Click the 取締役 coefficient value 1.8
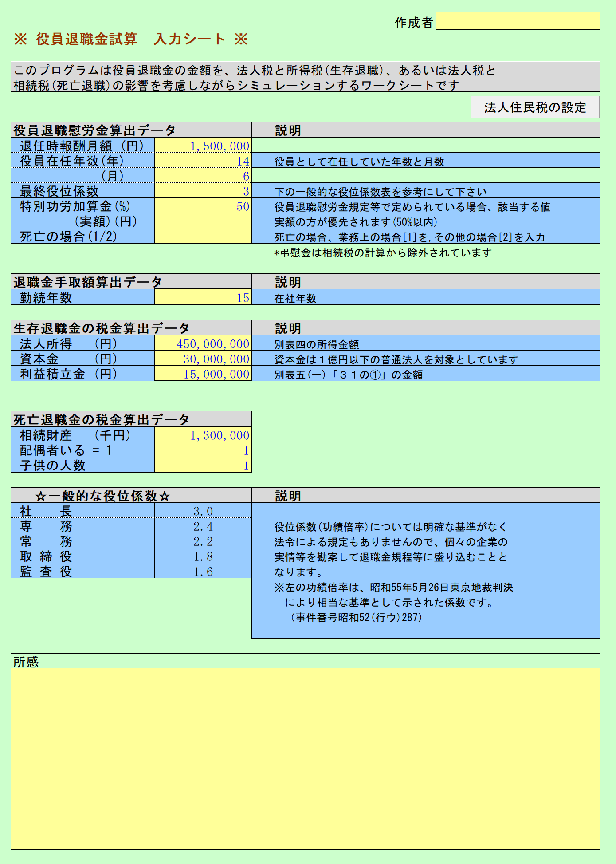Viewport: 616px width, 864px height. (203, 556)
